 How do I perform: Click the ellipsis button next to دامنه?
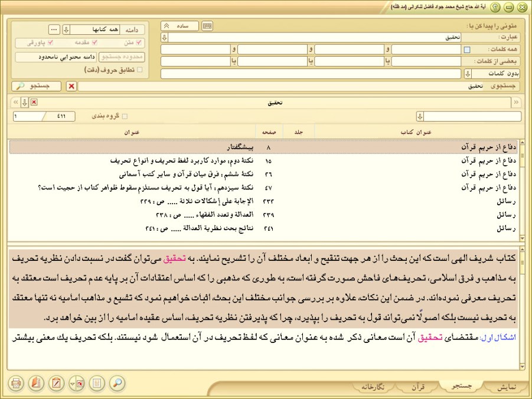[x=53, y=29]
